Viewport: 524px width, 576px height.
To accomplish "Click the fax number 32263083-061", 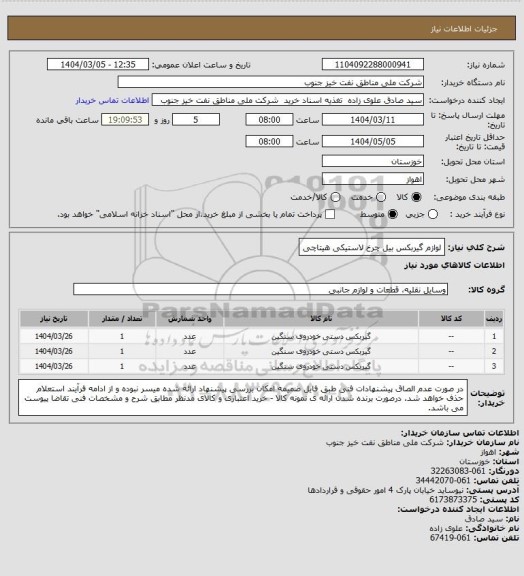I will click(458, 471).
